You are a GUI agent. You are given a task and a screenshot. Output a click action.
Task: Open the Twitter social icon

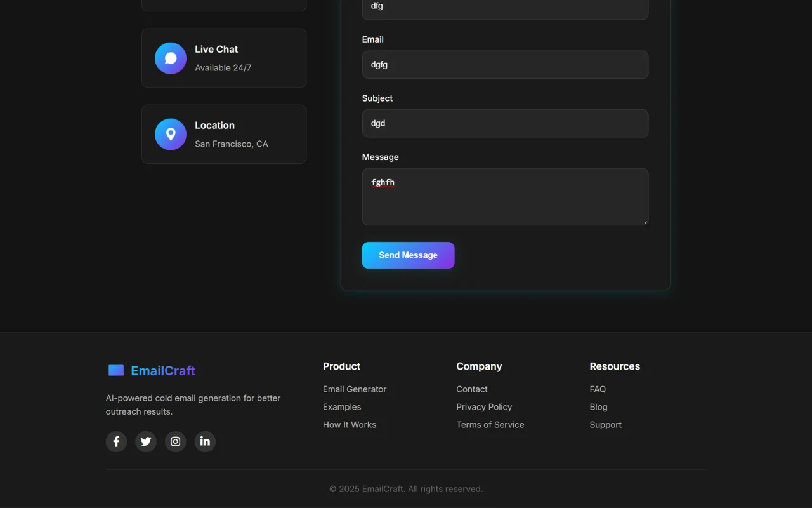(x=146, y=441)
